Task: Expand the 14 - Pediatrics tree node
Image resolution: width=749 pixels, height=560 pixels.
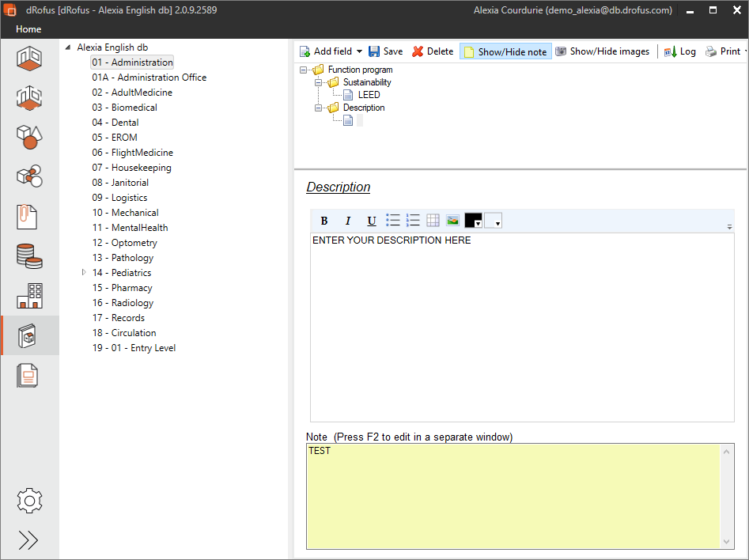Action: pyautogui.click(x=85, y=273)
